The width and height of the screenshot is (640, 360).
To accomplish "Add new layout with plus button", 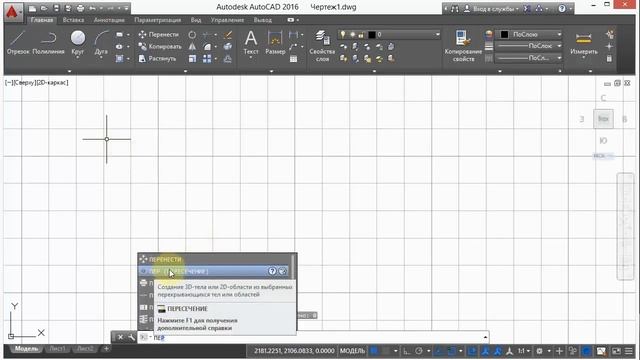I will pos(106,349).
